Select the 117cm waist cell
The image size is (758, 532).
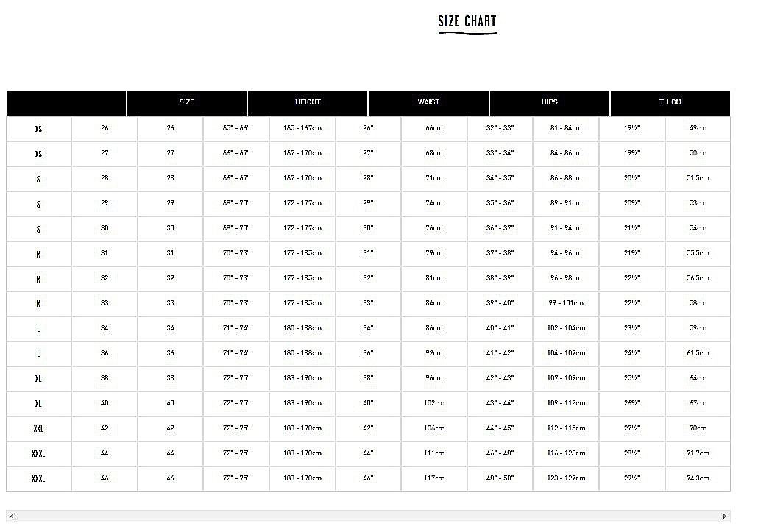(434, 478)
